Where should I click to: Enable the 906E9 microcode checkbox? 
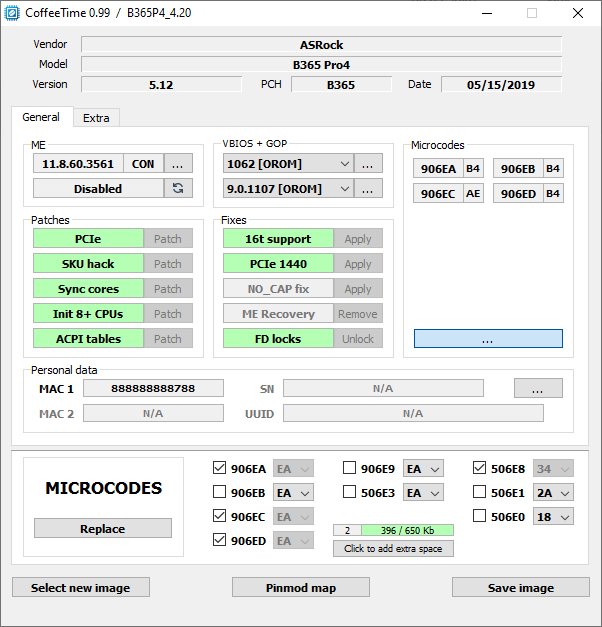tap(349, 468)
